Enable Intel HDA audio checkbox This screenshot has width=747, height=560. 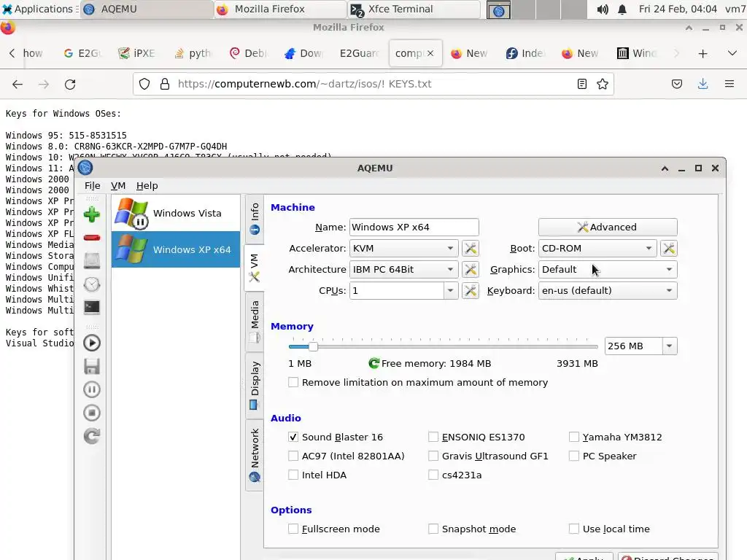click(x=293, y=475)
